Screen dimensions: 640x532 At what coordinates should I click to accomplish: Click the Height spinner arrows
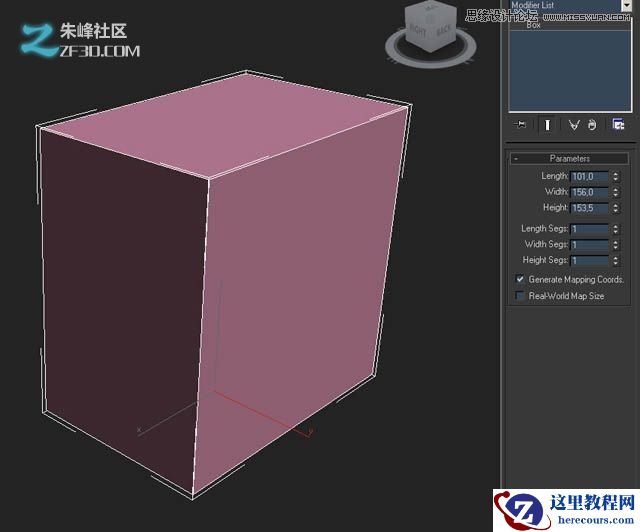[x=616, y=208]
